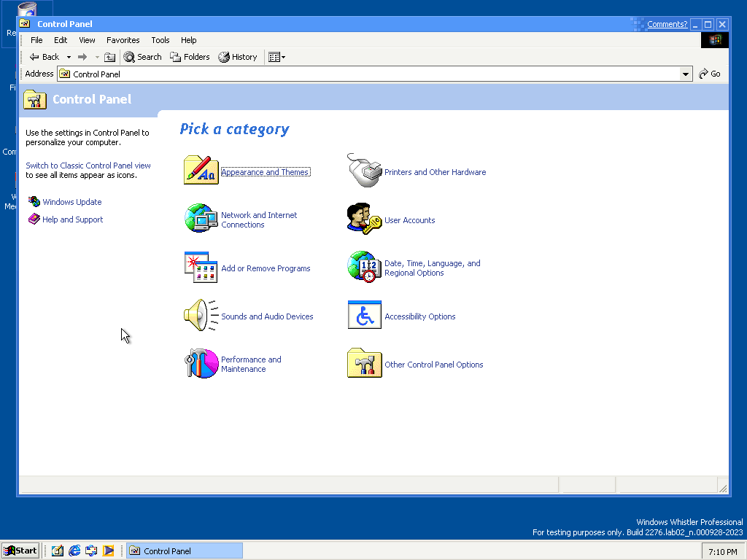The image size is (747, 560).
Task: Click the Up folder toolbar icon
Action: (109, 57)
